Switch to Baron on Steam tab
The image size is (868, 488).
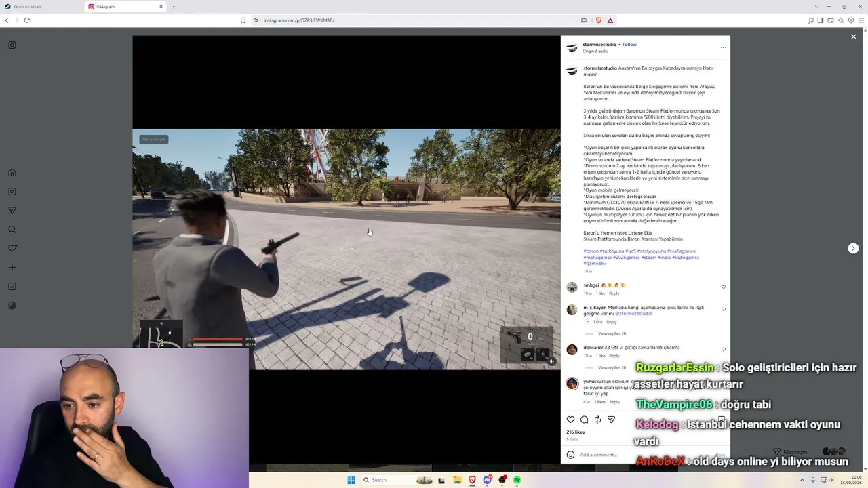39,7
